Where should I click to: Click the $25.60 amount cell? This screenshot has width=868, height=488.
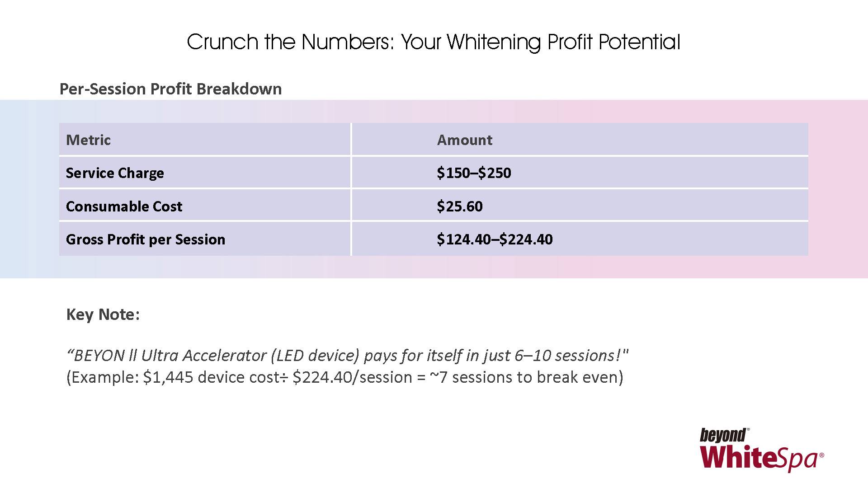click(x=459, y=206)
